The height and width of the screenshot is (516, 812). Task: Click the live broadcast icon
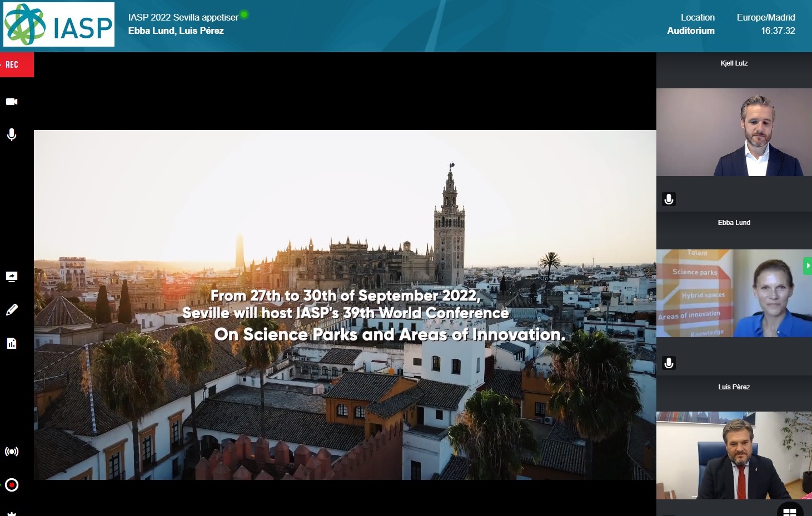(x=12, y=452)
